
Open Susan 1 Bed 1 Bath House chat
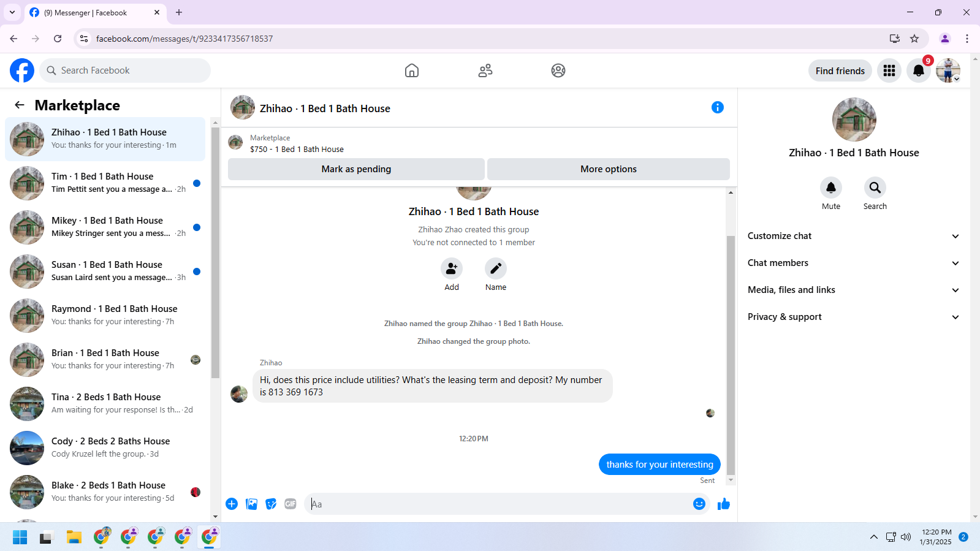105,272
